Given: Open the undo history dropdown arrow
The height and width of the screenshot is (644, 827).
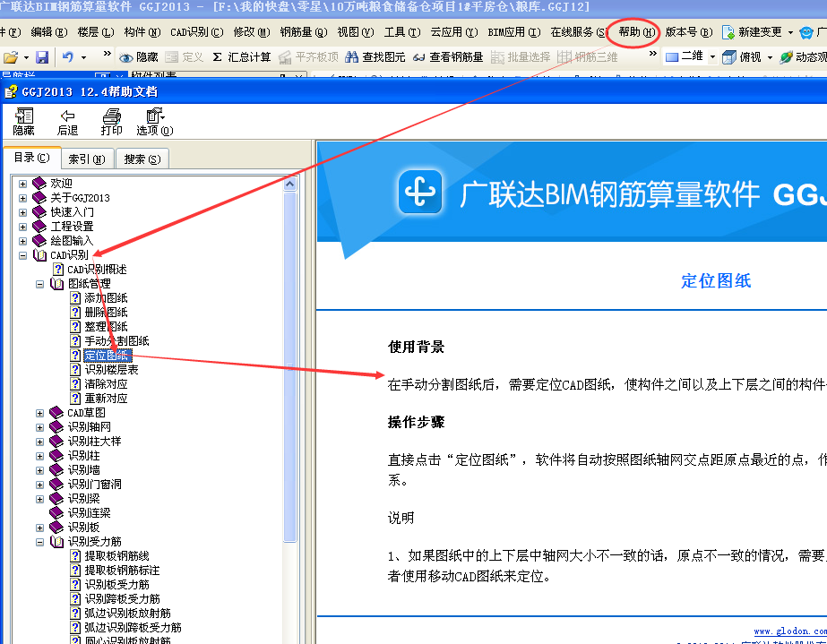Looking at the screenshot, I should [83, 57].
